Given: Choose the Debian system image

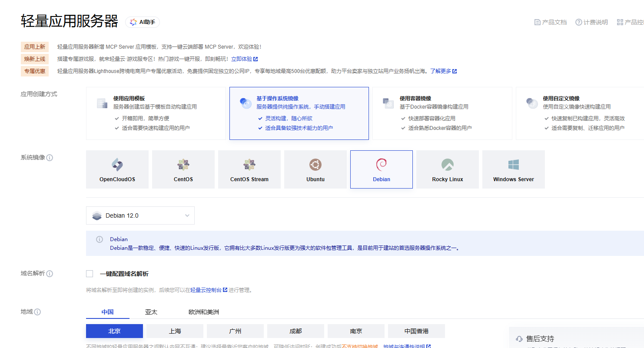Looking at the screenshot, I should pyautogui.click(x=382, y=169).
